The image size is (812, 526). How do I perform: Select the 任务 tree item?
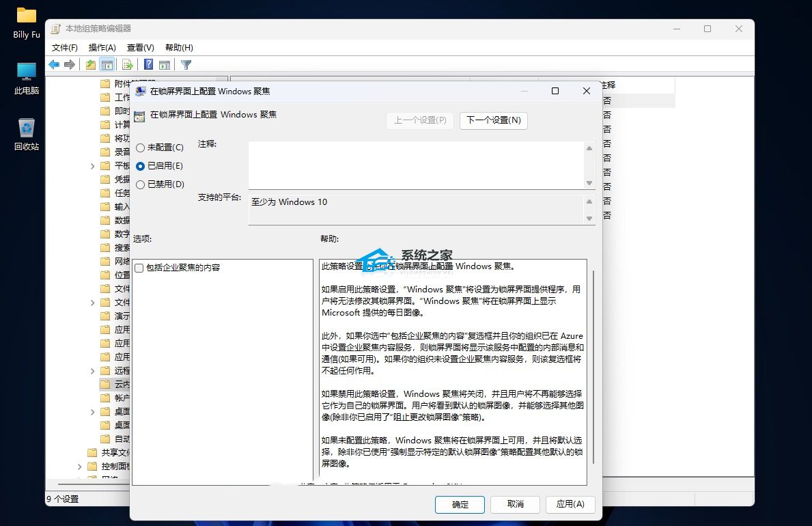click(115, 193)
